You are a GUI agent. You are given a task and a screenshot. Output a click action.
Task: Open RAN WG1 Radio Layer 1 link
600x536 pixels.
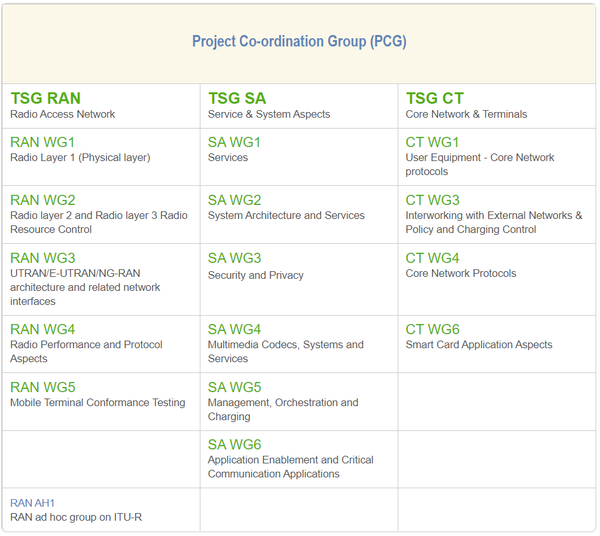pos(42,142)
